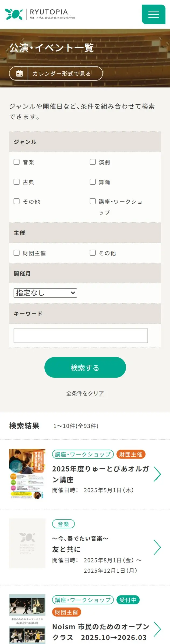Click the 講座・ワークショップ tag on organ course

point(83,454)
